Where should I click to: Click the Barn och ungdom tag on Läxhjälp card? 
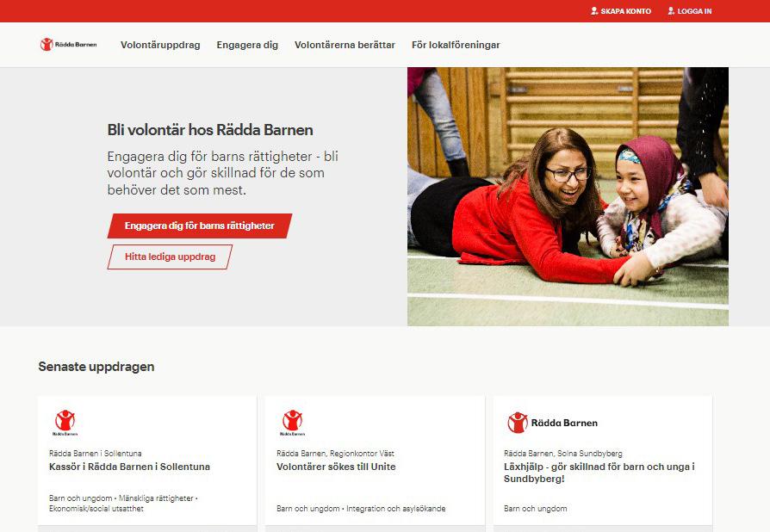[535, 509]
